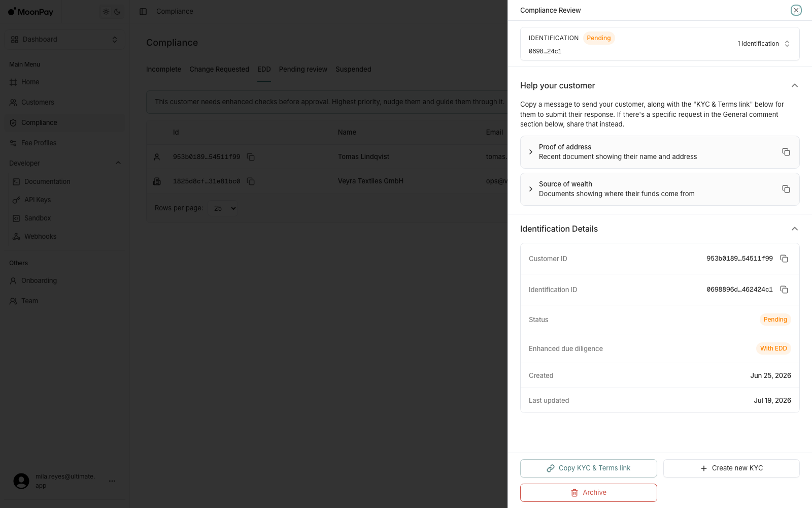Copy the Customer ID value
The image size is (812, 508).
(784, 259)
